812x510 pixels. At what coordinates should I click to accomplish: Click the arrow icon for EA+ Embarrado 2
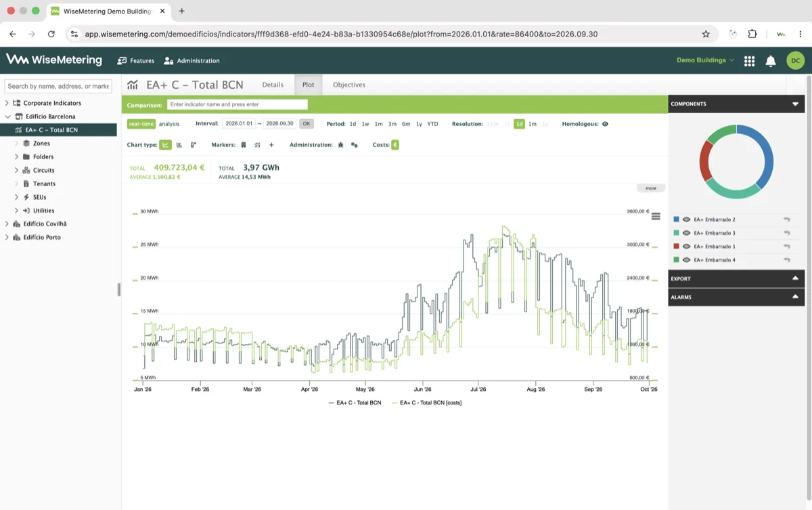click(787, 219)
